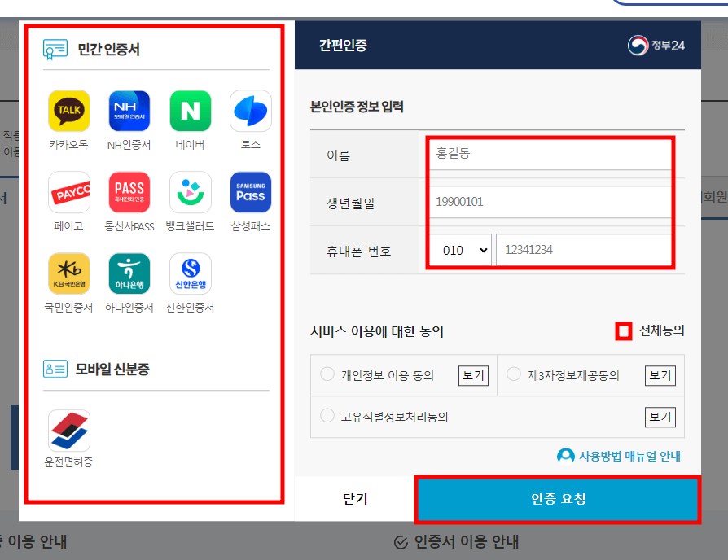Click the 보기 button next to 개인정보 이용 동의
728x560 pixels.
click(x=473, y=375)
